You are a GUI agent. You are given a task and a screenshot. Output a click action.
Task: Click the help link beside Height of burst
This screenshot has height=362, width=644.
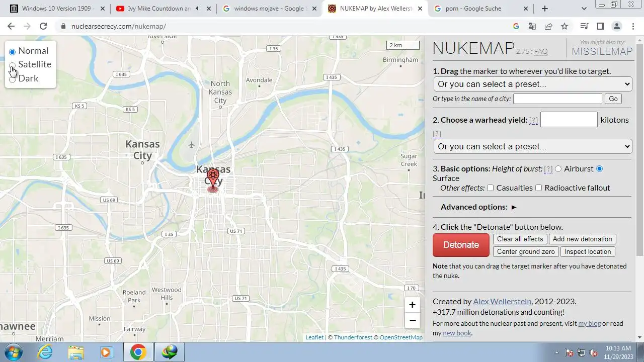coord(548,169)
